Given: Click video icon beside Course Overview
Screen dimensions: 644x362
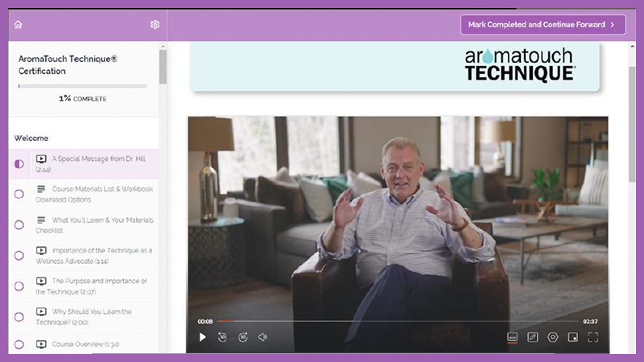Looking at the screenshot, I should coord(41,344).
